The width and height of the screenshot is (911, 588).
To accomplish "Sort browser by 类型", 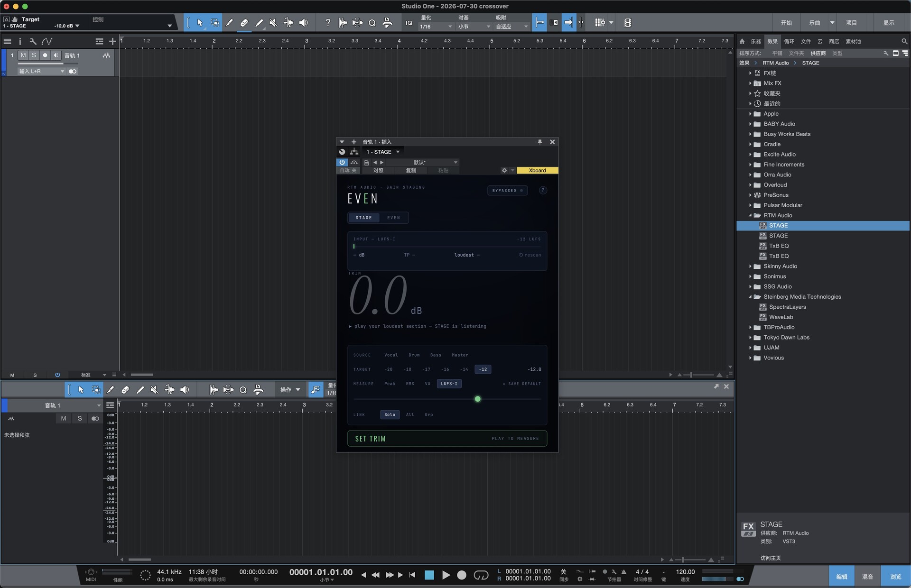I will pyautogui.click(x=837, y=53).
